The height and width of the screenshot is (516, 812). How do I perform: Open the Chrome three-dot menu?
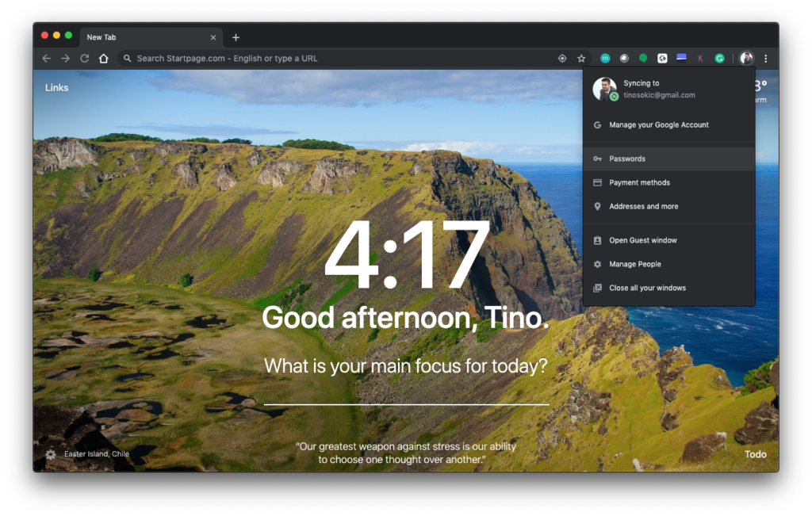pos(765,59)
